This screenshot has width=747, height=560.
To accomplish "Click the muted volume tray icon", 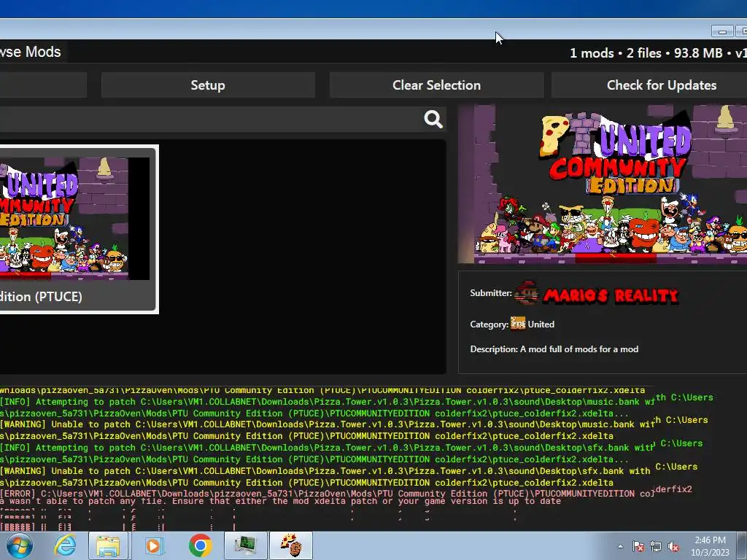I will 673,546.
